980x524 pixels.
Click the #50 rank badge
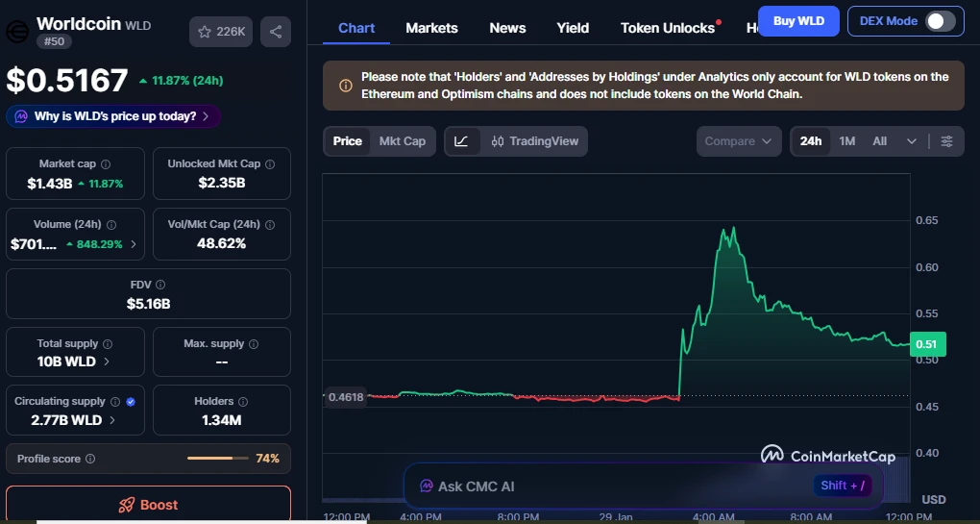click(x=55, y=42)
